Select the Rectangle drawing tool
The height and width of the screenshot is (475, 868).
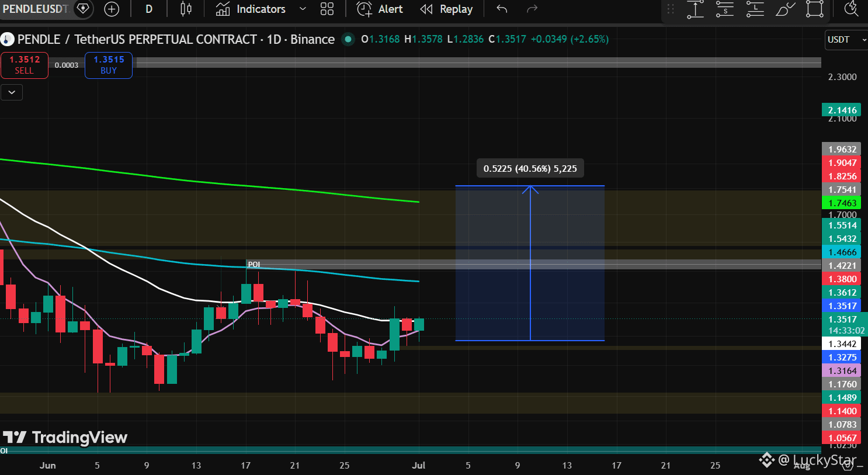815,9
